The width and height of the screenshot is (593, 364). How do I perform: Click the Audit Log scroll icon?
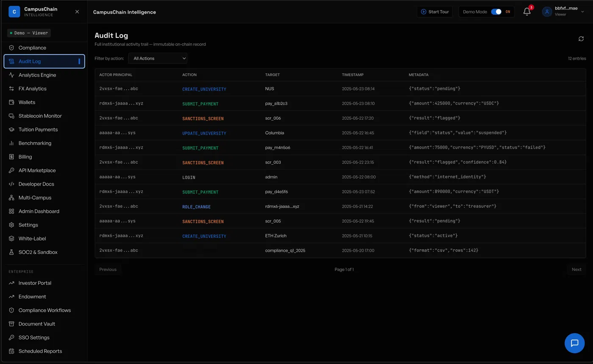click(x=11, y=61)
